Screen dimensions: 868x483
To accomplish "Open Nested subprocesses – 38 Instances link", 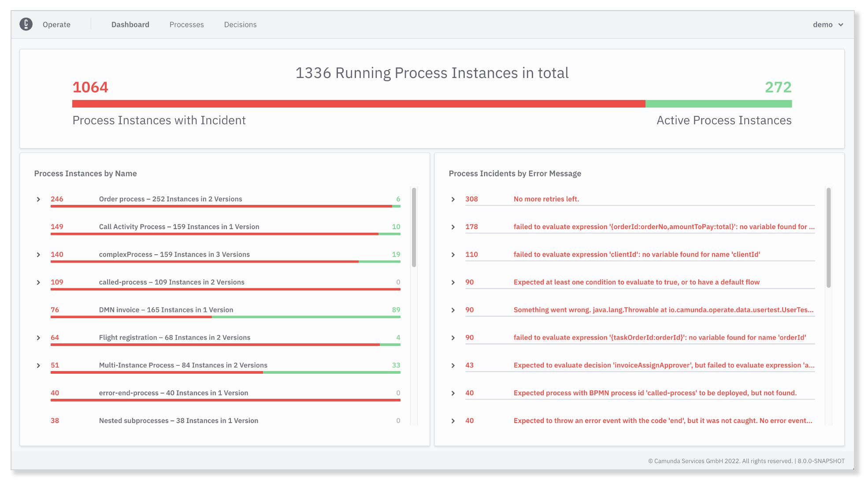I will [x=178, y=420].
